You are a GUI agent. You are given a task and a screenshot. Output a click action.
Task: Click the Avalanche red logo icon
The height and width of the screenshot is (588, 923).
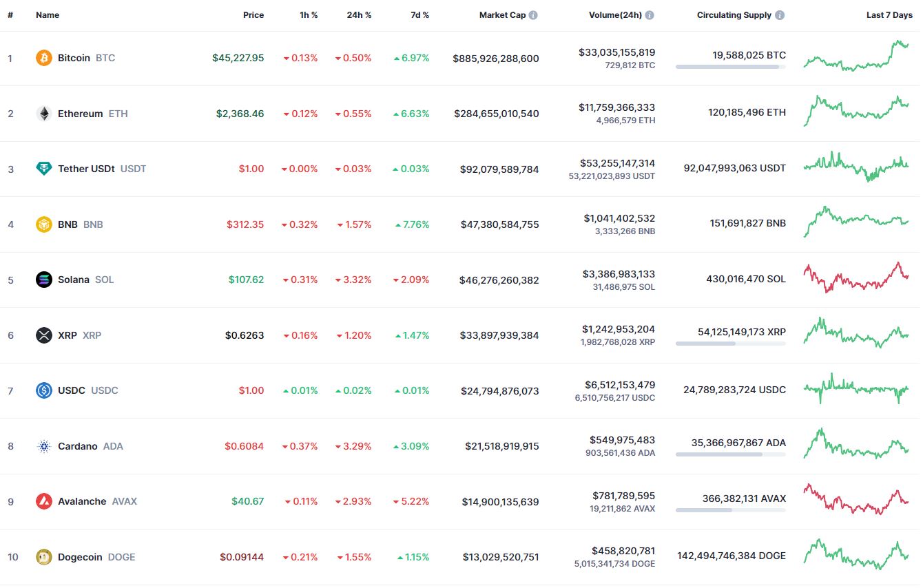coord(44,501)
